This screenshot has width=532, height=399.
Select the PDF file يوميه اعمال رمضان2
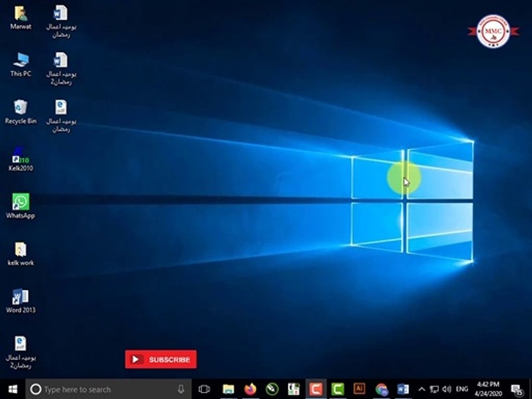(x=21, y=352)
